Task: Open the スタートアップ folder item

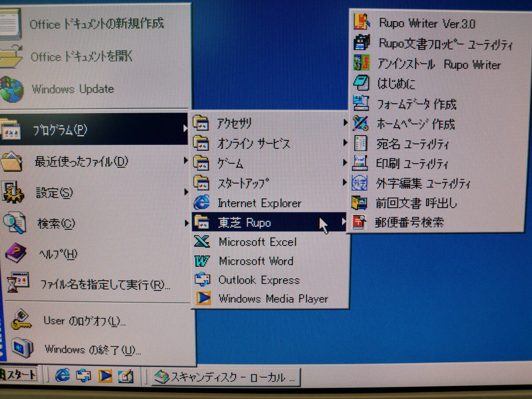Action: tap(270, 183)
